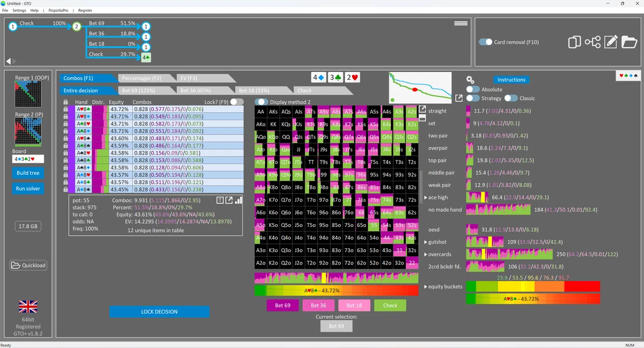Viewport: 644px width, 348px height.
Task: Open the folder icon in the top-right panel
Action: (x=629, y=42)
